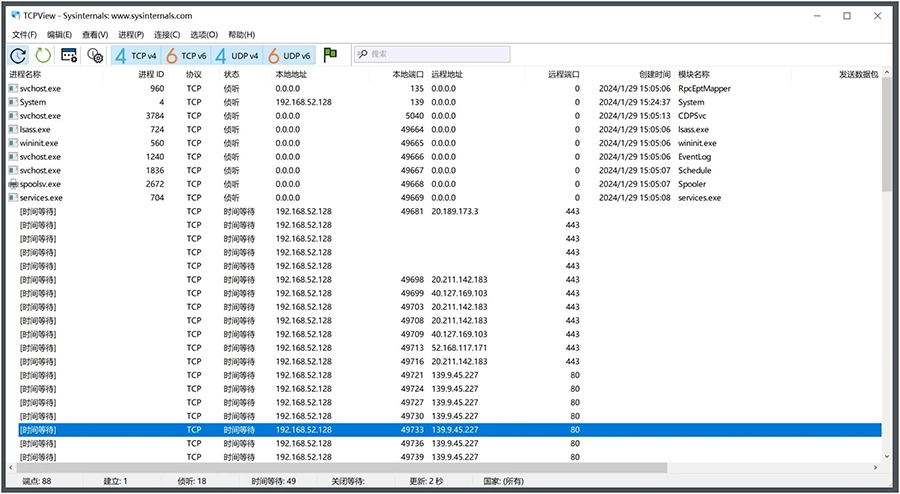Image resolution: width=900 pixels, height=494 pixels.
Task: Click the green auto-refresh circular arrow icon
Action: (x=43, y=55)
